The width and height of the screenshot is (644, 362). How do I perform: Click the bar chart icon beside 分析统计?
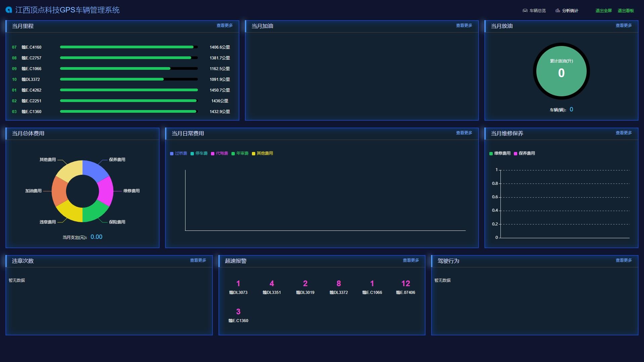point(557,11)
